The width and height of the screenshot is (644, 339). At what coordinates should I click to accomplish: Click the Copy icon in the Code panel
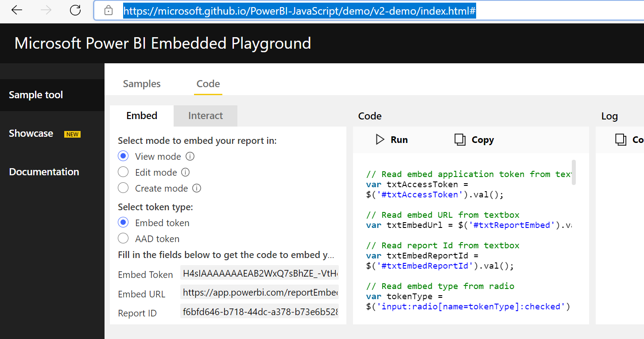460,140
